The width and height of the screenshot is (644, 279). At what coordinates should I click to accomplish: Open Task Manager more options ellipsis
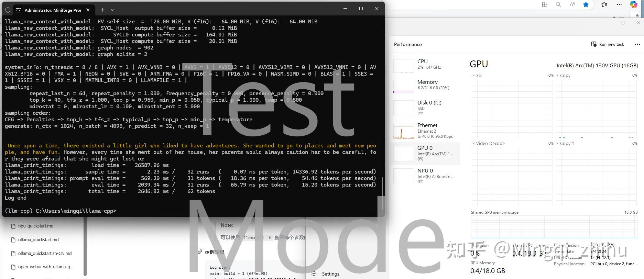(x=637, y=44)
